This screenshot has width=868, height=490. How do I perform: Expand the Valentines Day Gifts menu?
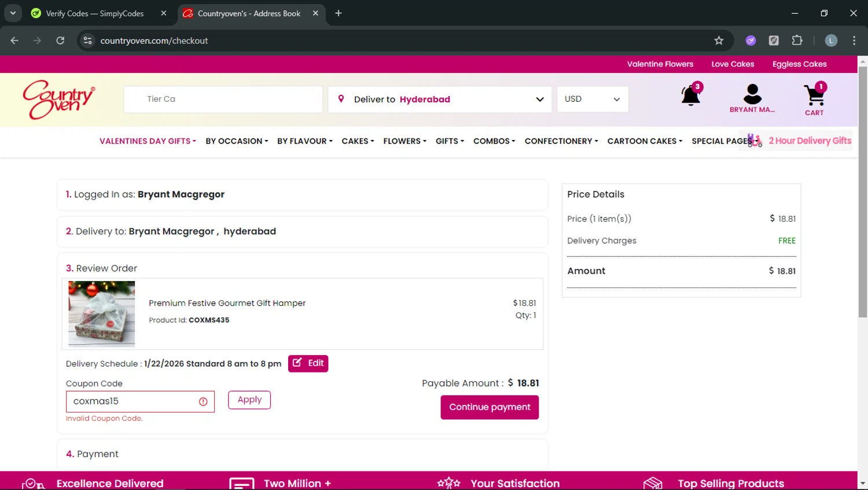(148, 141)
